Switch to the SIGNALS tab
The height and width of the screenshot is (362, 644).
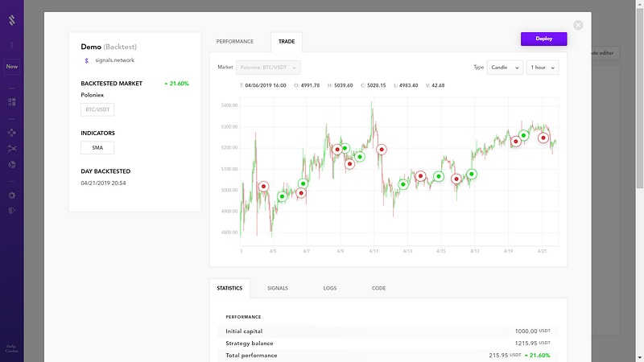tap(278, 288)
